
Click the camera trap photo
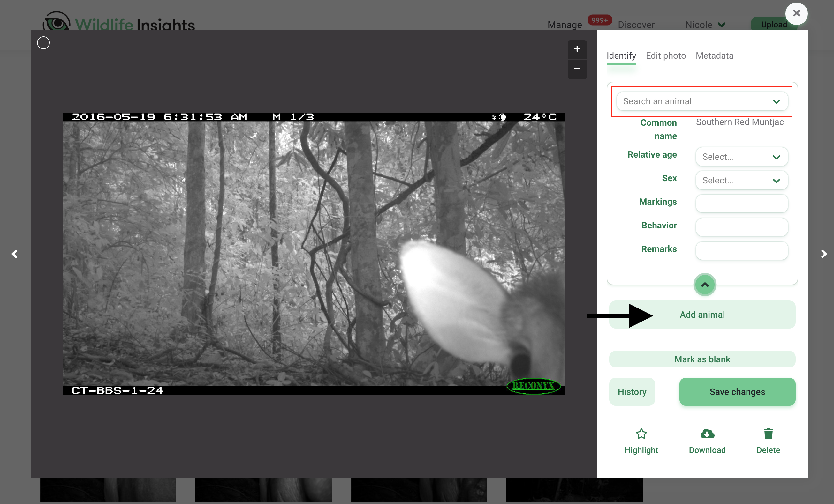coord(314,254)
